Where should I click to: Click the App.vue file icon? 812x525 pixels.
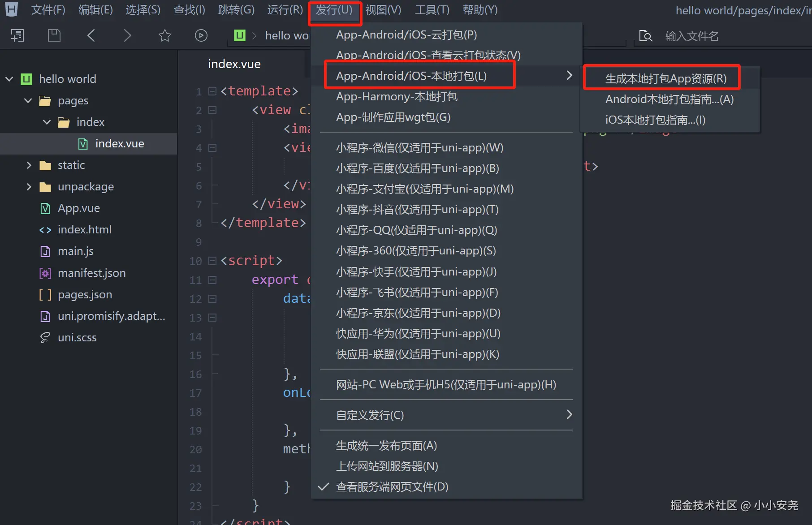45,208
